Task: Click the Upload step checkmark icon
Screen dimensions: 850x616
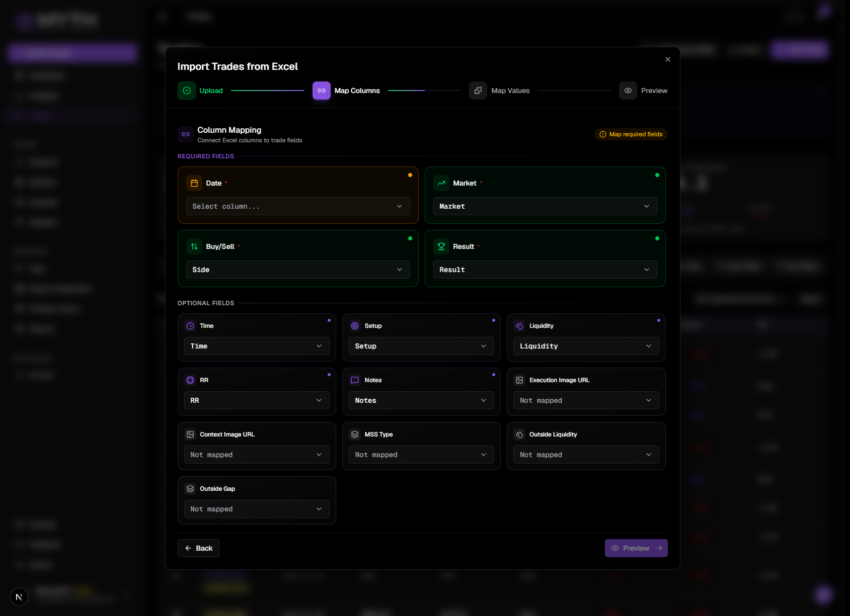Action: click(187, 91)
